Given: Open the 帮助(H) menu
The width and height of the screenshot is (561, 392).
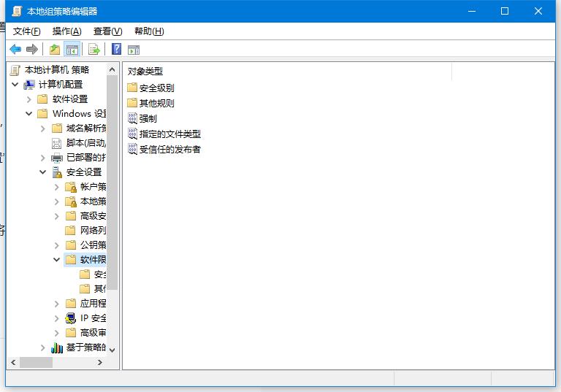Looking at the screenshot, I should click(x=149, y=31).
